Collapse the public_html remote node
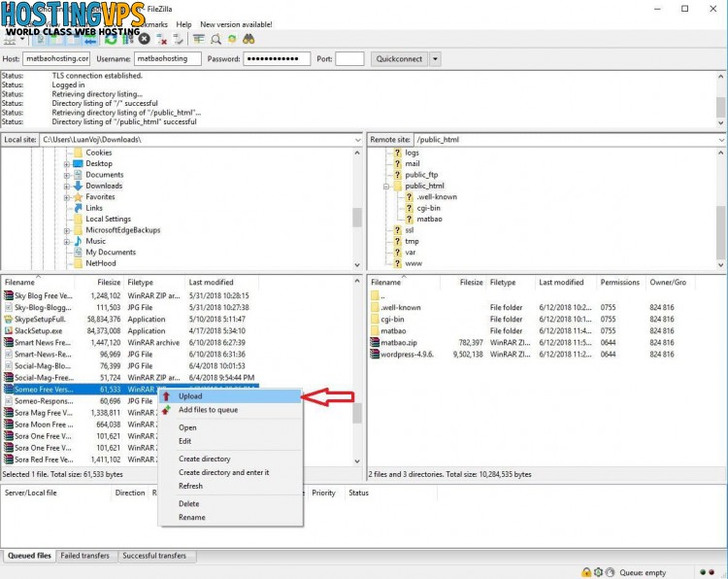 coord(386,187)
